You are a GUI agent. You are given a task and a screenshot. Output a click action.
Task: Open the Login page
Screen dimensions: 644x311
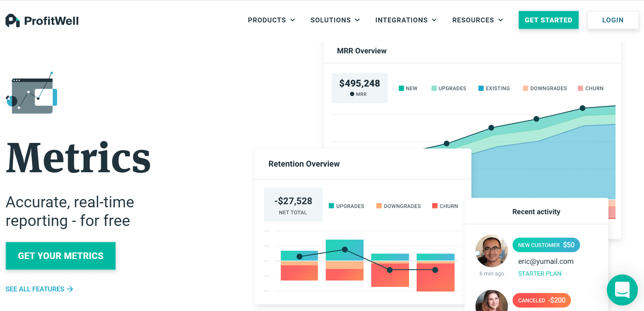point(612,20)
